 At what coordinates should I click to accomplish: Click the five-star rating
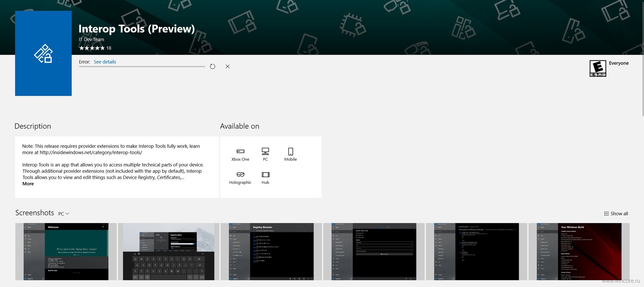click(92, 48)
